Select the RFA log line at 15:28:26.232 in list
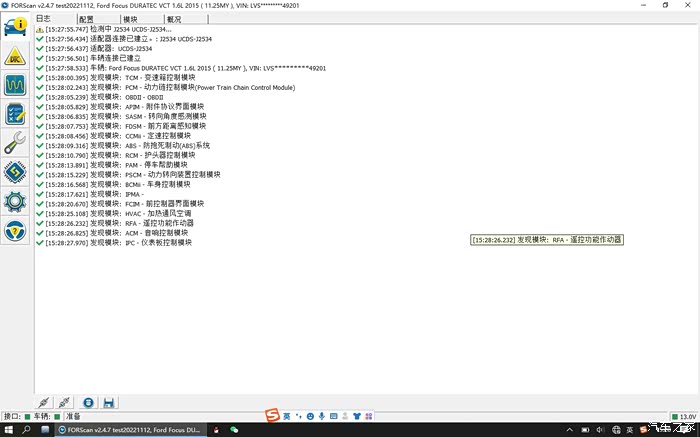Viewport: 700px width, 437px height. click(115, 223)
